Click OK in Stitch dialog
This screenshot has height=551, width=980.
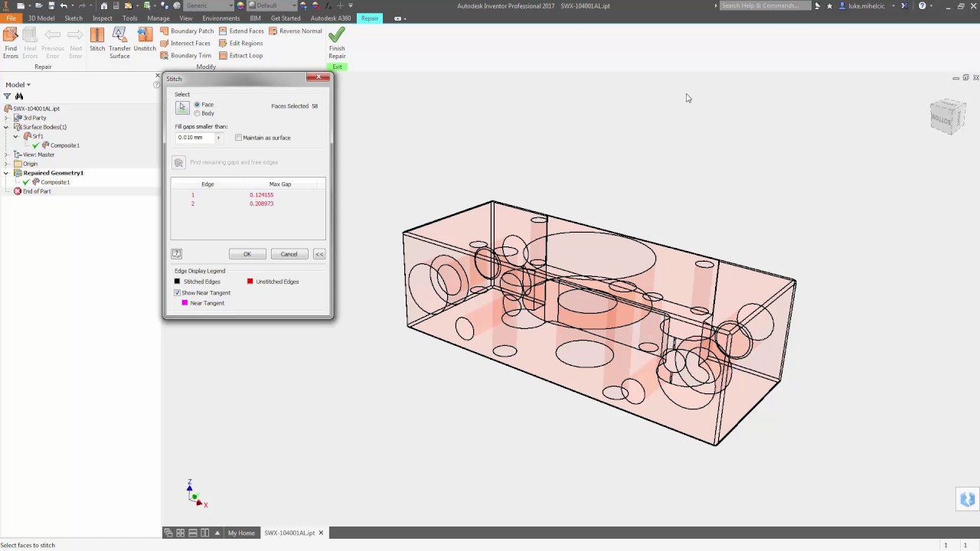pos(247,254)
